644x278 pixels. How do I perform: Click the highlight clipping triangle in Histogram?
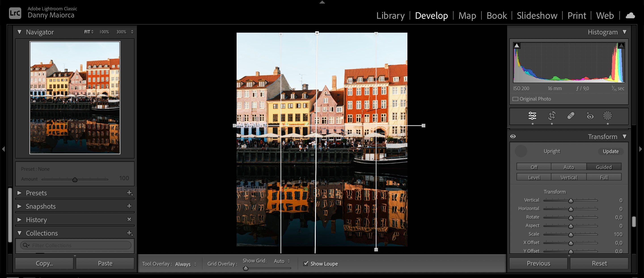[621, 45]
